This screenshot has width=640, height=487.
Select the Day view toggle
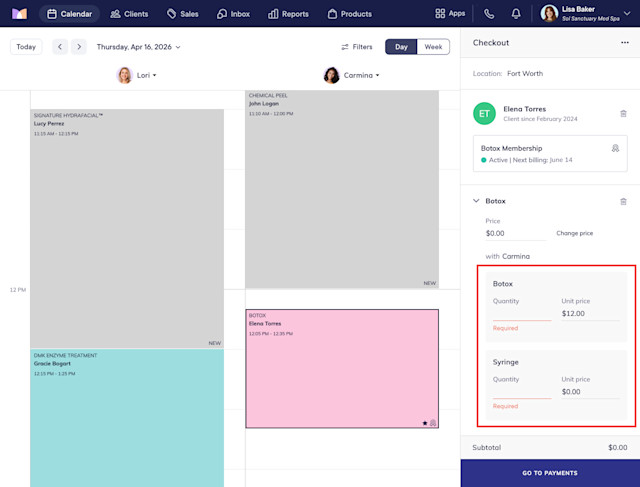click(x=401, y=47)
